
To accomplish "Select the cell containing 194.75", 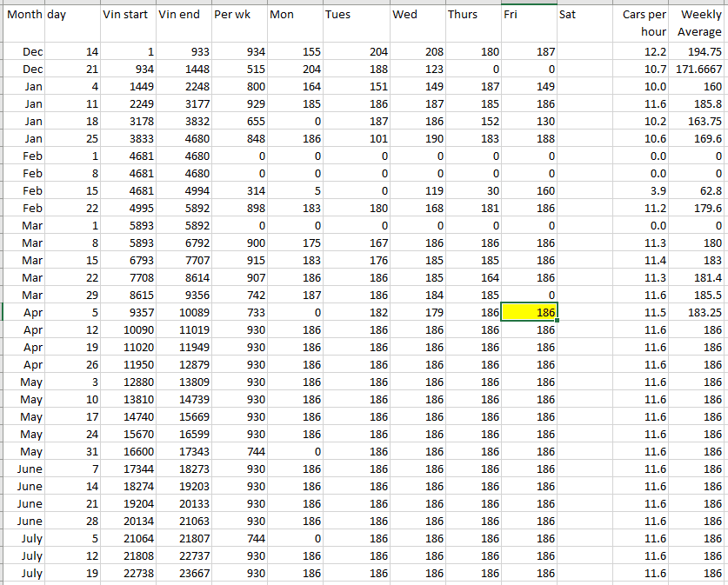I will [699, 52].
